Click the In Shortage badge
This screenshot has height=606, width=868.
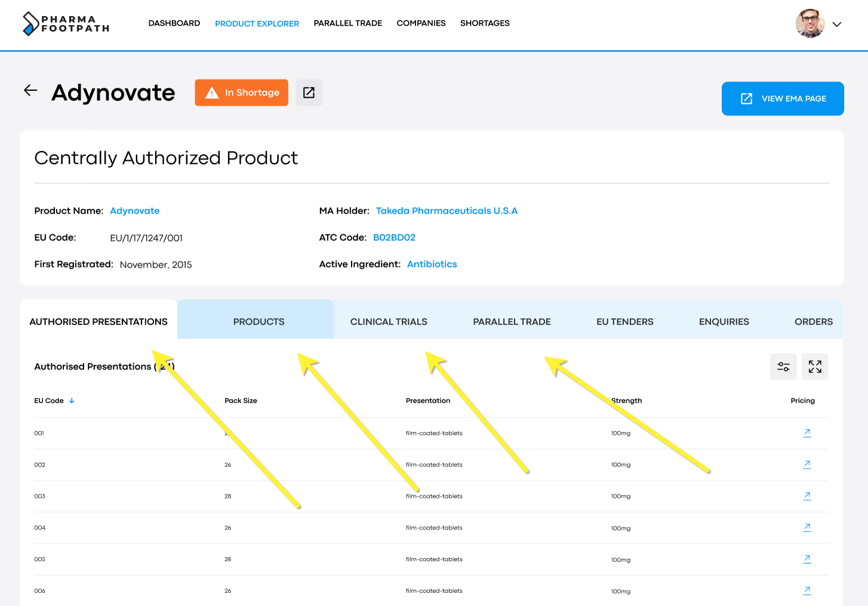click(x=241, y=93)
